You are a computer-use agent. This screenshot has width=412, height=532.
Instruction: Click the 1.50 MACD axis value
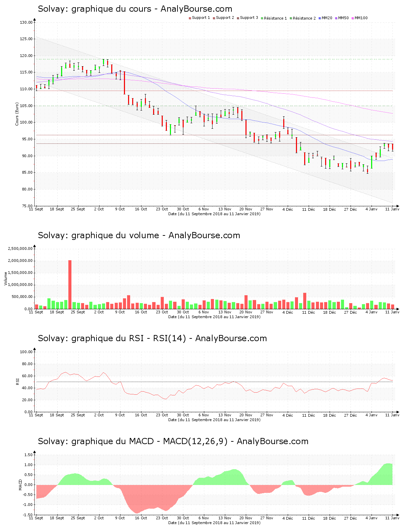tap(28, 455)
